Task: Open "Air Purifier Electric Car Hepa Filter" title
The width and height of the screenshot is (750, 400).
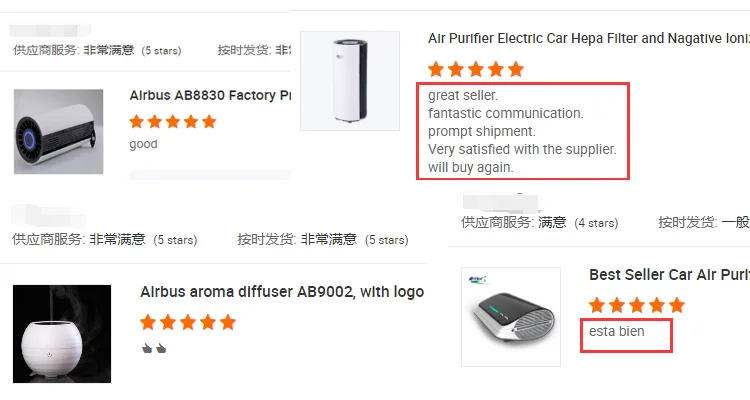Action: point(588,38)
